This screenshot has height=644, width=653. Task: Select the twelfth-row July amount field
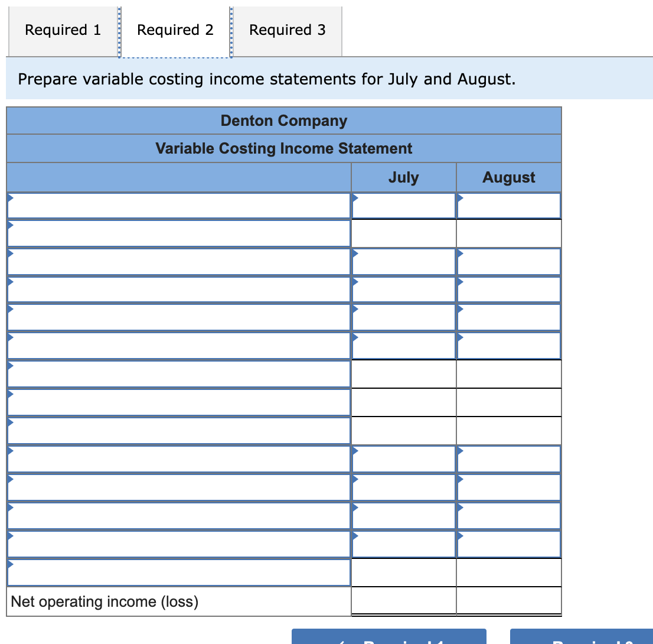pos(403,516)
